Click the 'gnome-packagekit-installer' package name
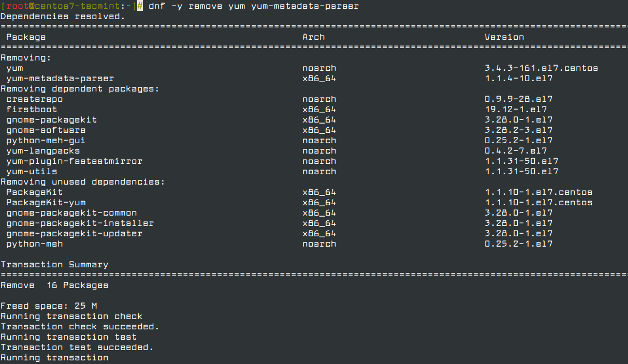628x364 pixels. (x=80, y=223)
